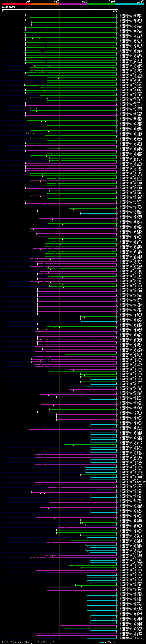This screenshot has height=644, width=146.
Task: Select the magenta hit UniRef100_B9FMC0
Action: (131, 103)
